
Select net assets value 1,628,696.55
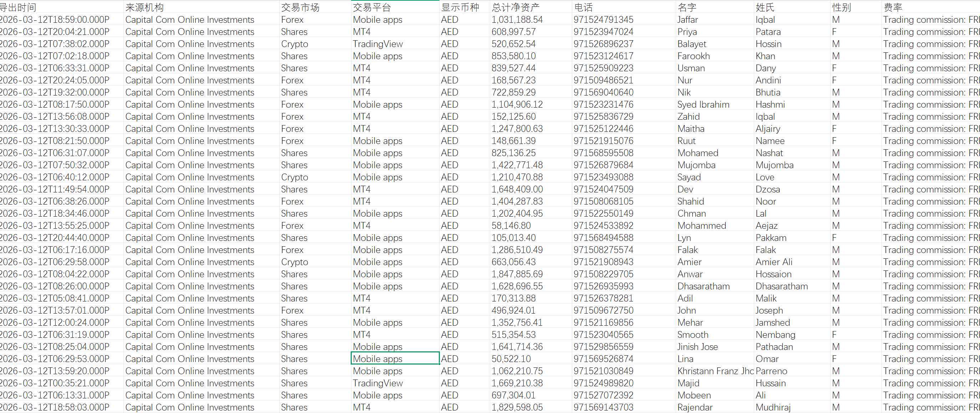coord(531,286)
